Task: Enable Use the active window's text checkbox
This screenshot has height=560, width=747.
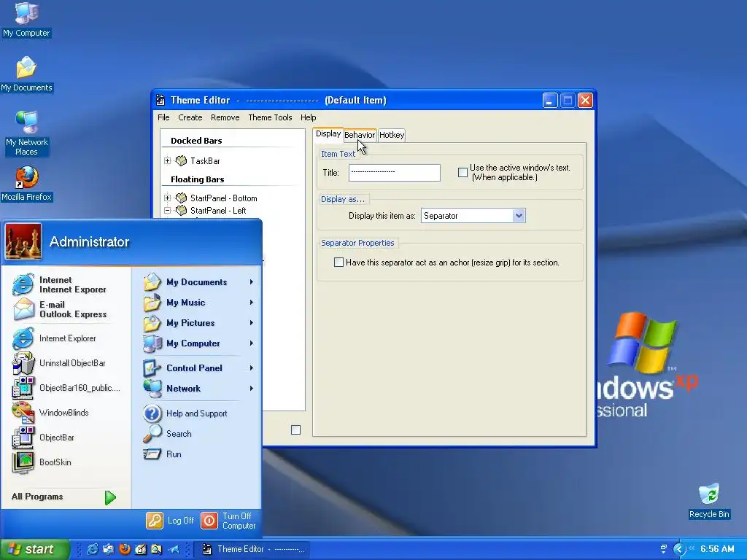Action: pos(462,172)
